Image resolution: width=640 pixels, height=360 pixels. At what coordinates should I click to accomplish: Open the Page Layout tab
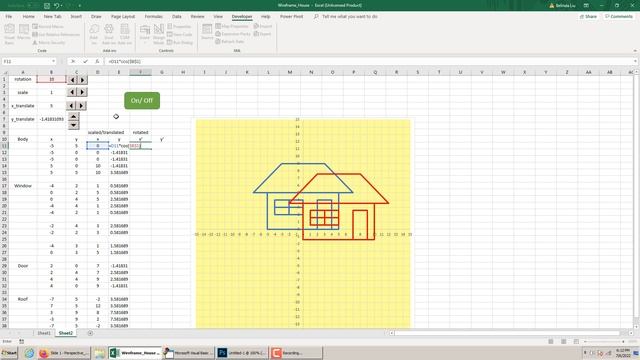click(x=123, y=16)
